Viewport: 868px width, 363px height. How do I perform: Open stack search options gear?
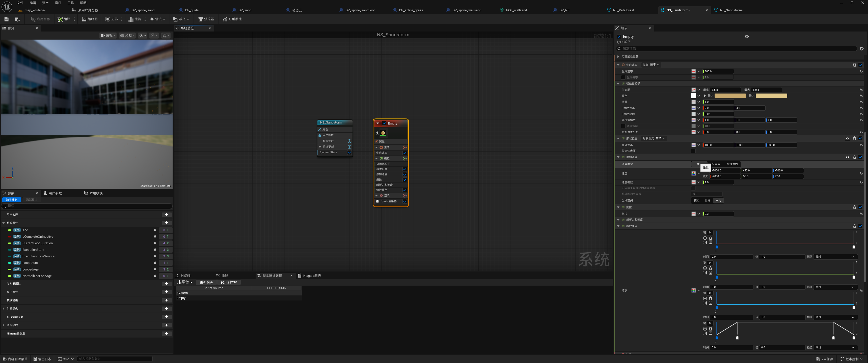(x=862, y=48)
